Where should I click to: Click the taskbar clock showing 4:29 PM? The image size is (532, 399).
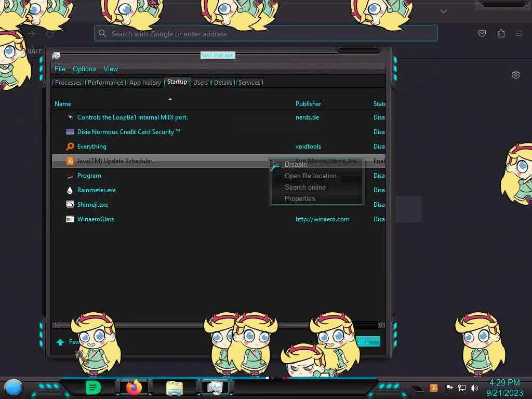pos(504,382)
